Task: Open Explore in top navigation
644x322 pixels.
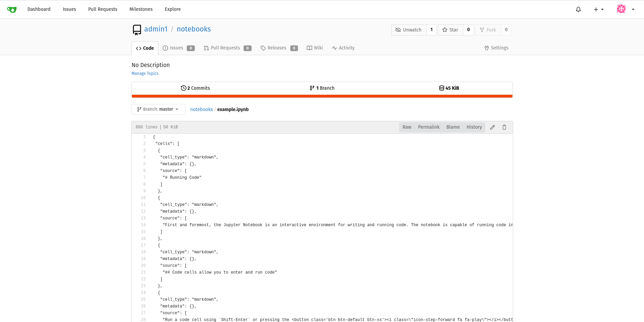Action: pos(173,9)
